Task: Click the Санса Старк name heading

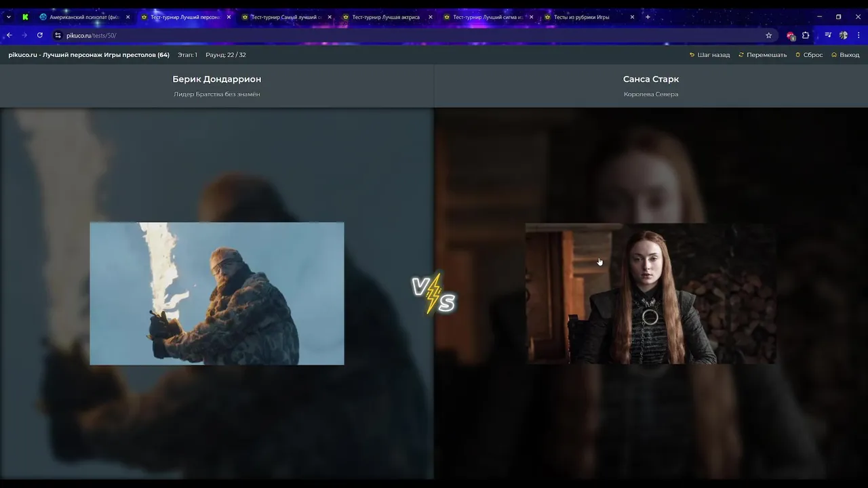Action: click(x=651, y=79)
